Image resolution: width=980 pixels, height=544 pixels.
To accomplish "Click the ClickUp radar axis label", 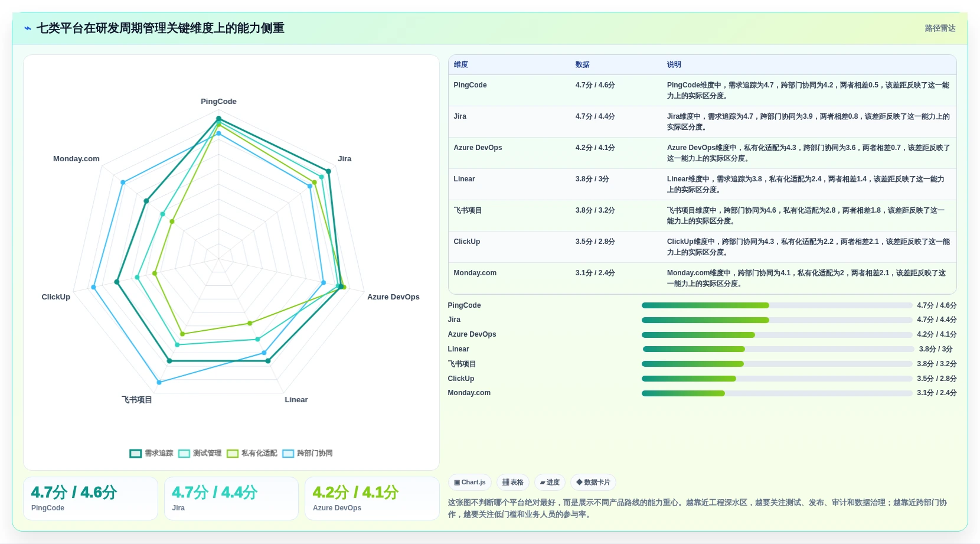I will (x=56, y=297).
